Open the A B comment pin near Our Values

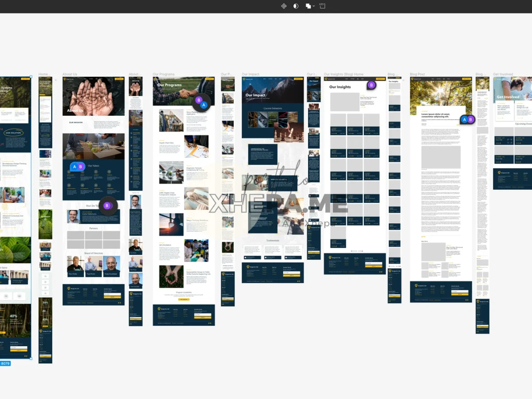pyautogui.click(x=78, y=167)
